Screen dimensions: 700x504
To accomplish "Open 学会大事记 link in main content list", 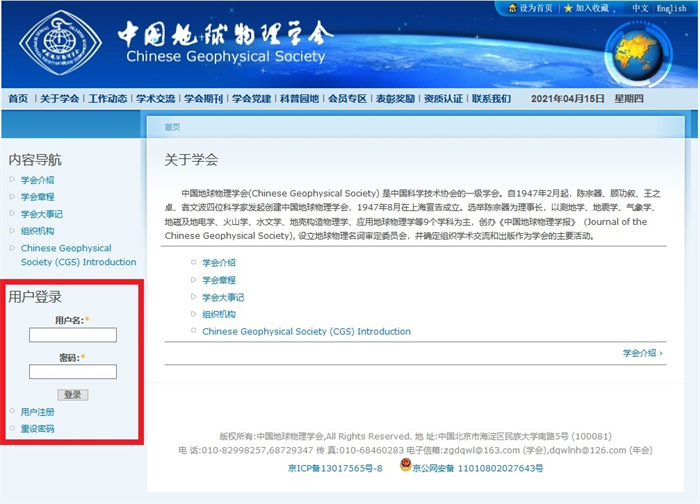I will (x=223, y=297).
